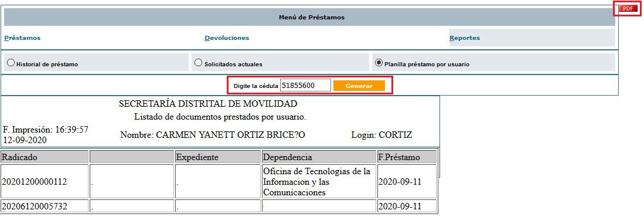Click the Digite la cédula label
Viewport: 644px width, 217px height.
click(256, 86)
